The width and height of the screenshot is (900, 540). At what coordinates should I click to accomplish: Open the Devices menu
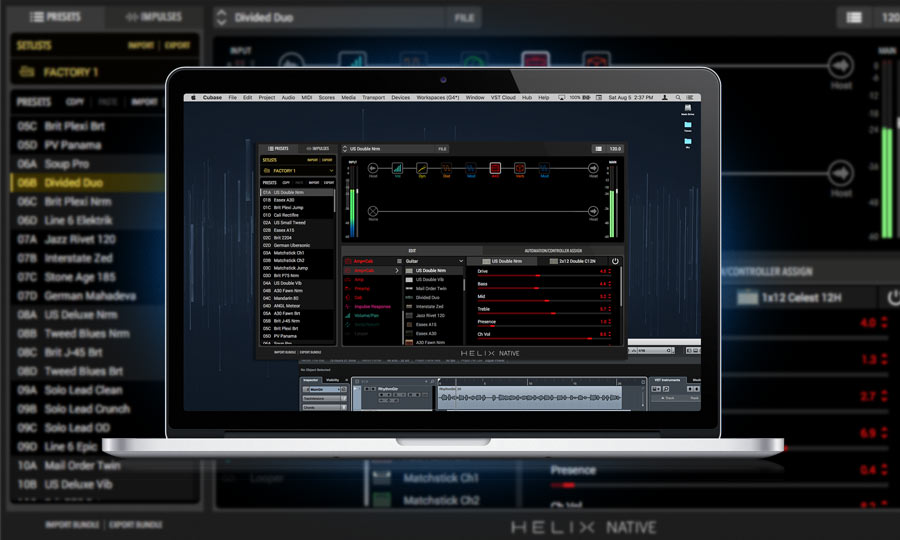401,98
